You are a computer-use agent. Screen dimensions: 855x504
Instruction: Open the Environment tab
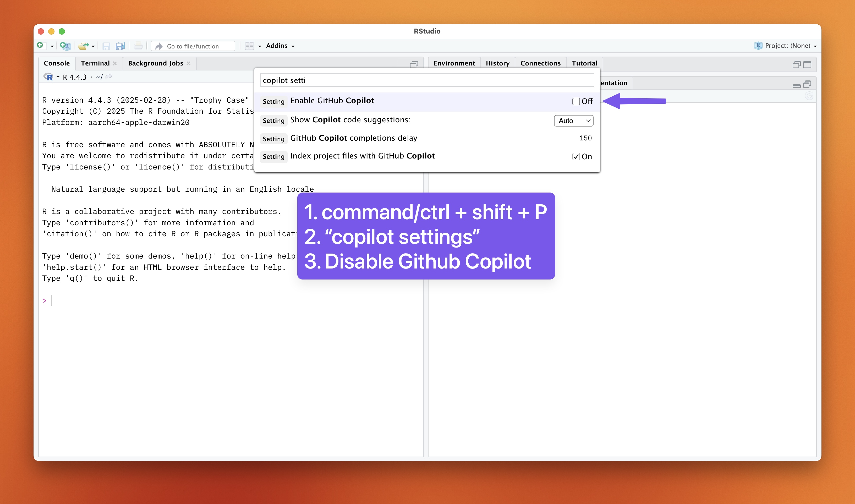pyautogui.click(x=454, y=63)
